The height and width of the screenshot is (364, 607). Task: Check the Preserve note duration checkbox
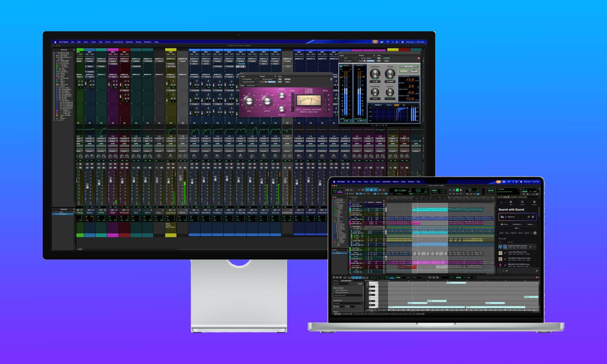[334, 292]
